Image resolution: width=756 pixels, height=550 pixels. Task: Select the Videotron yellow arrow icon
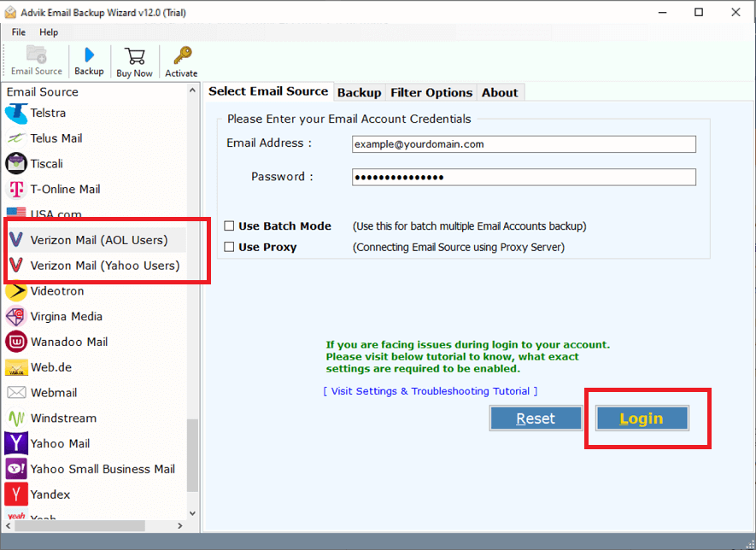[x=16, y=290]
